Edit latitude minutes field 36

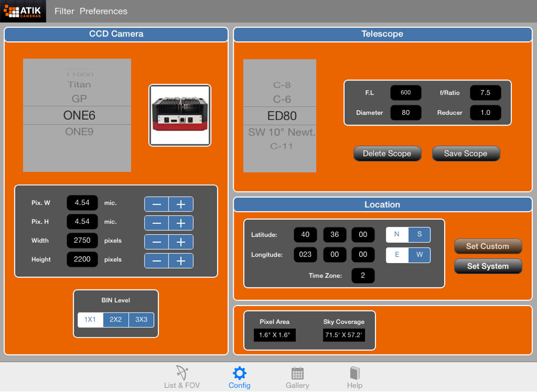(x=335, y=235)
